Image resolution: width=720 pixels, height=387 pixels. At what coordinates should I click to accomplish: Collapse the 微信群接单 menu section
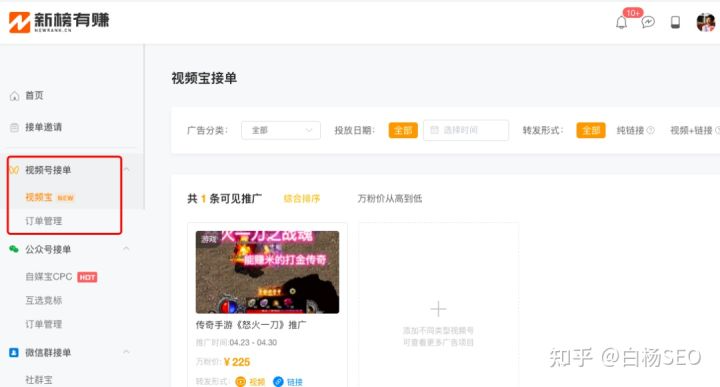point(127,352)
